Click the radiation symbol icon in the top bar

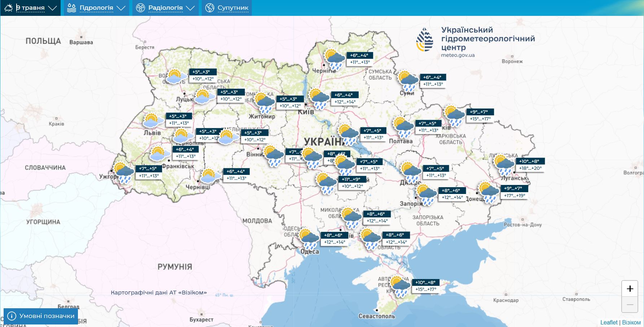tap(140, 8)
